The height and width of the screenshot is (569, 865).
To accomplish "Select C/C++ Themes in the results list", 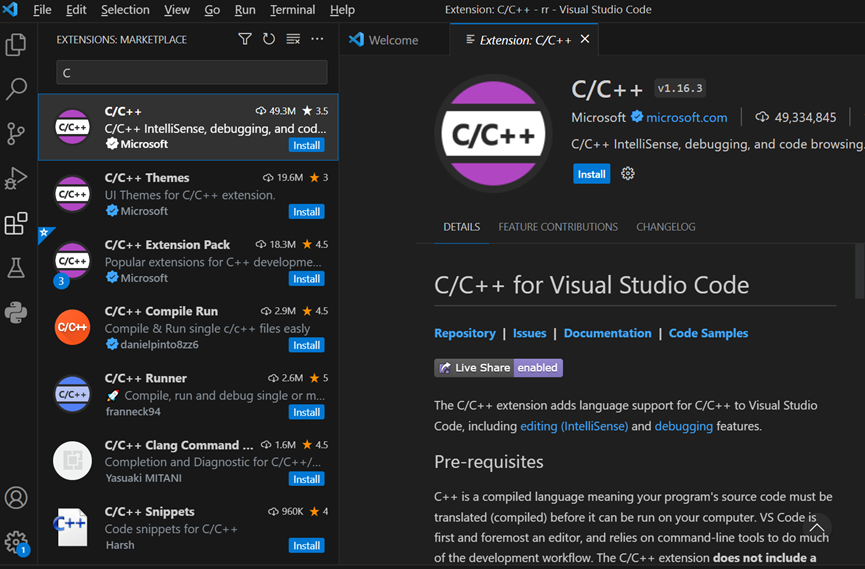I will click(x=188, y=194).
